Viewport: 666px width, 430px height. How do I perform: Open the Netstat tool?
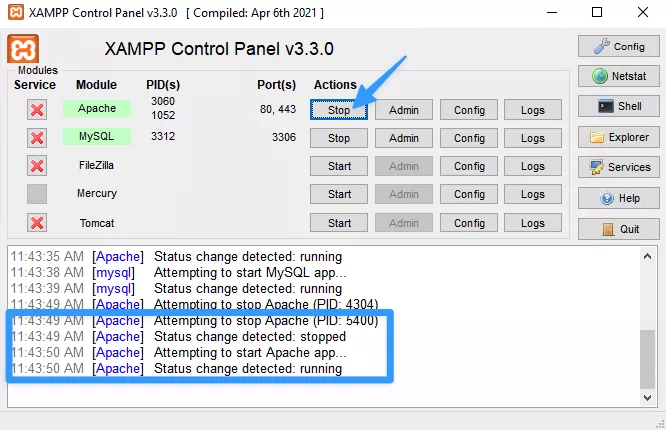coord(619,76)
